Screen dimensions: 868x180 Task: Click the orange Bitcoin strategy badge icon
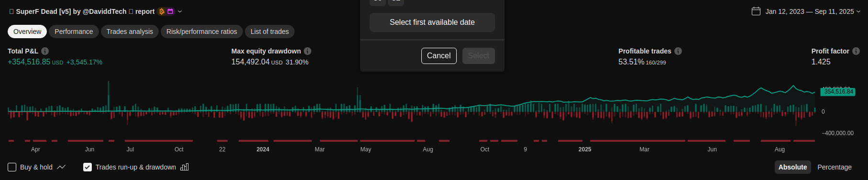coord(162,11)
